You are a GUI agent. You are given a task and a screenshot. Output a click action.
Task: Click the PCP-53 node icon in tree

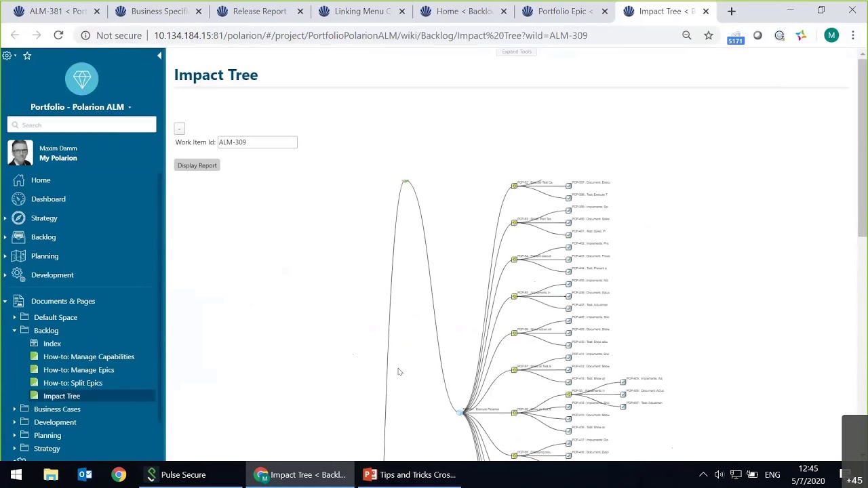pyautogui.click(x=514, y=222)
